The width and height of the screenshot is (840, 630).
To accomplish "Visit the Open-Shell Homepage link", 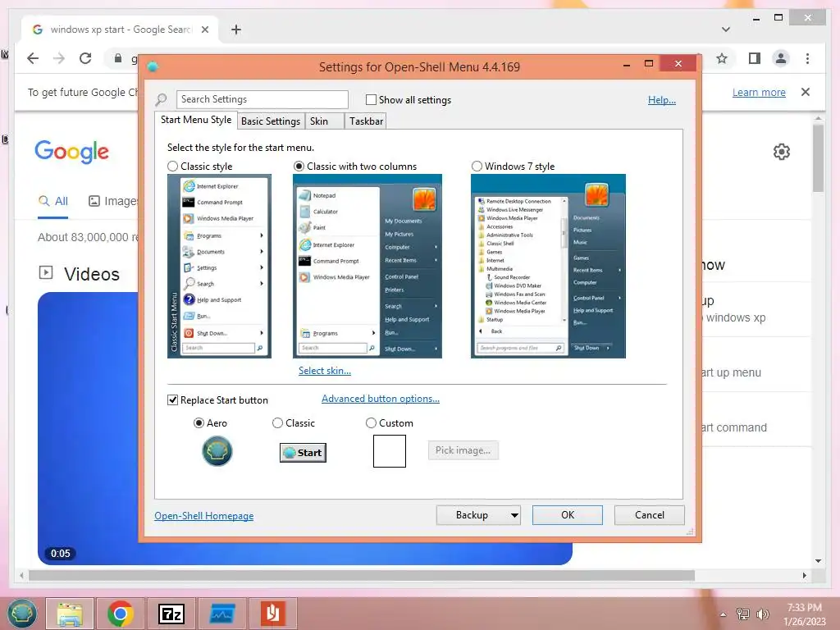I will pos(204,516).
